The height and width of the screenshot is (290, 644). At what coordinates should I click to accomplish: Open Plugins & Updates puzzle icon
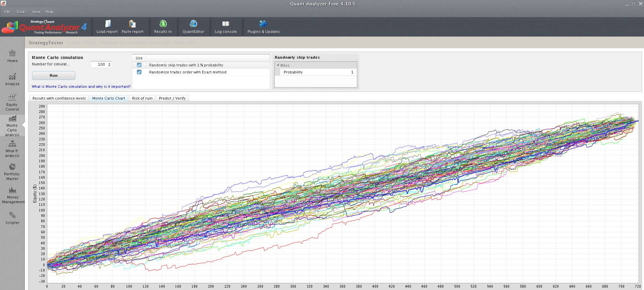[x=263, y=24]
